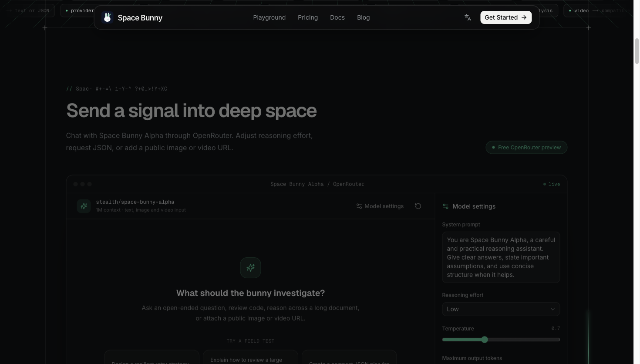640x364 pixels.
Task: Open the Playground nav item
Action: pyautogui.click(x=269, y=17)
